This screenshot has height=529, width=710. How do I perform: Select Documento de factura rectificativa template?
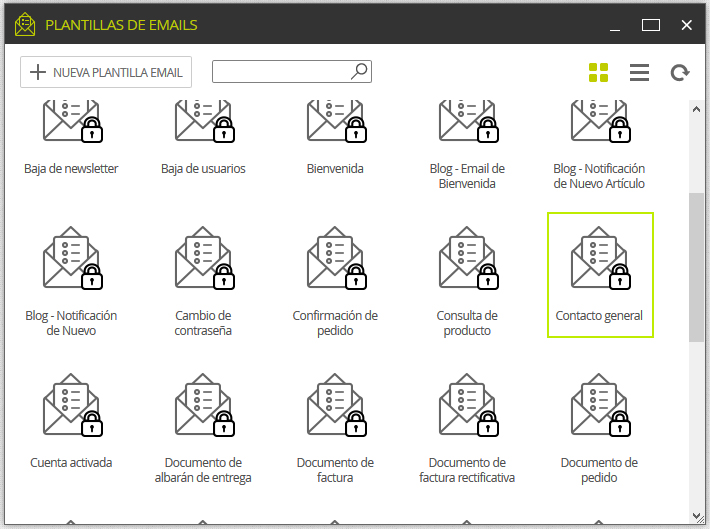click(x=467, y=428)
